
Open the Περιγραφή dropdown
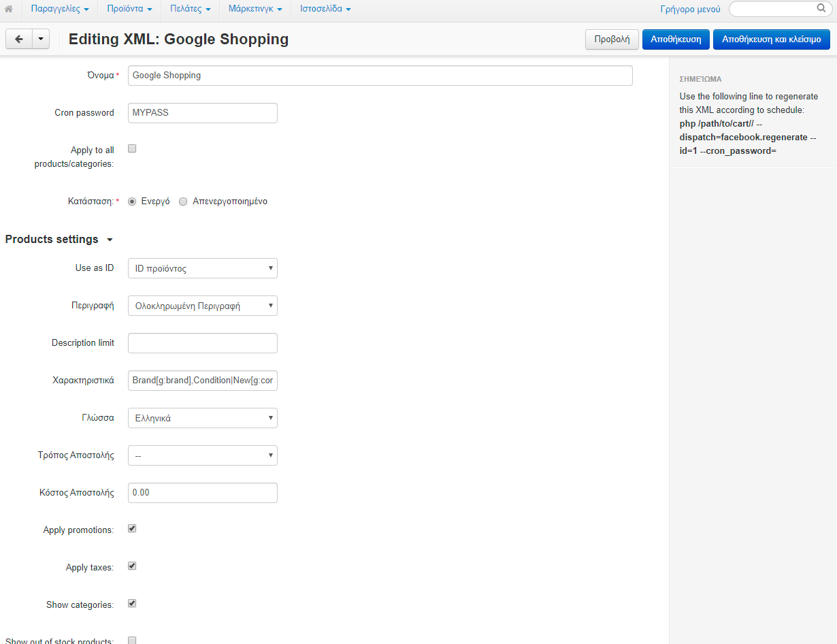(x=203, y=306)
